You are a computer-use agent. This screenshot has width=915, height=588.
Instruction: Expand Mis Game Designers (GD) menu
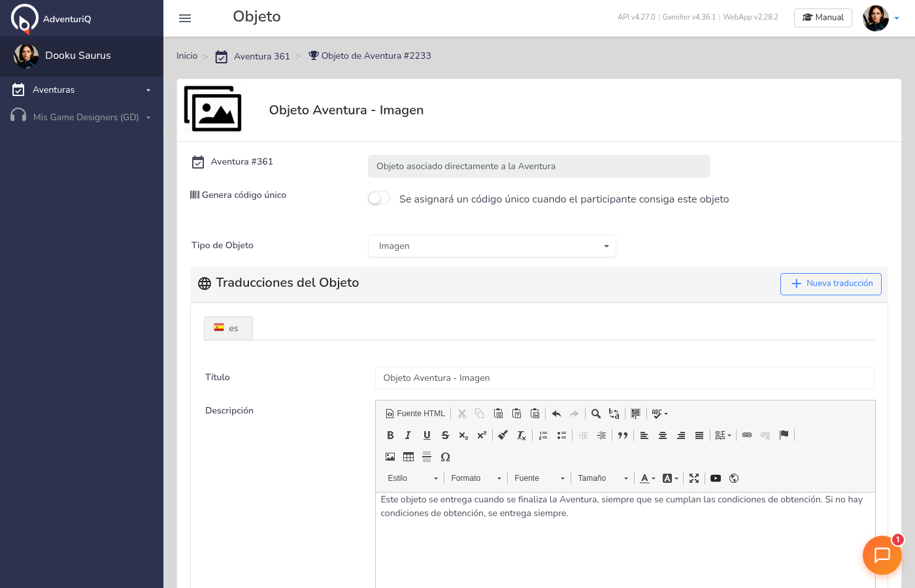pos(82,117)
